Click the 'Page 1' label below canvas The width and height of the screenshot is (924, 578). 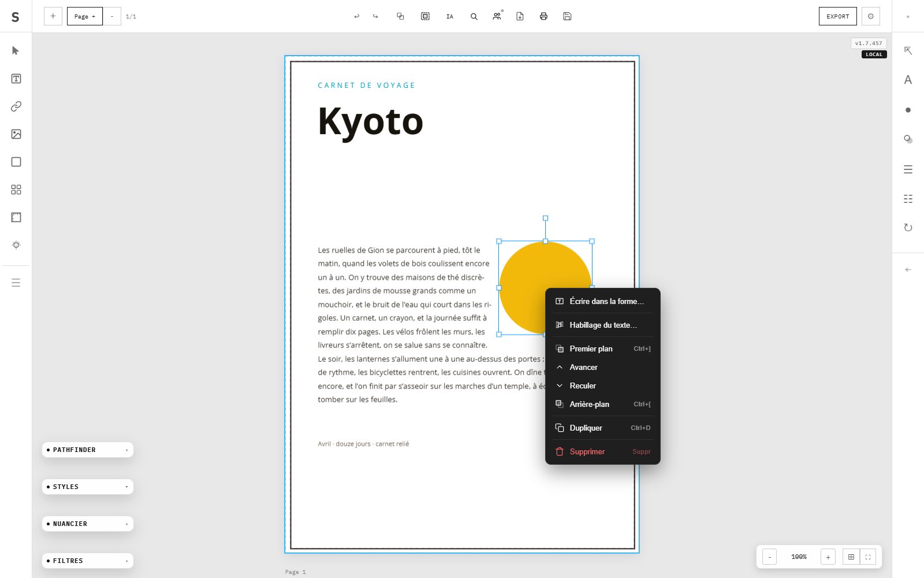[x=295, y=572]
